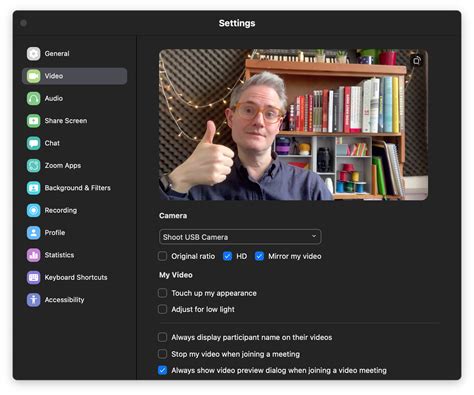Uncheck the HD checkbox
Image resolution: width=474 pixels, height=395 pixels.
[x=227, y=256]
